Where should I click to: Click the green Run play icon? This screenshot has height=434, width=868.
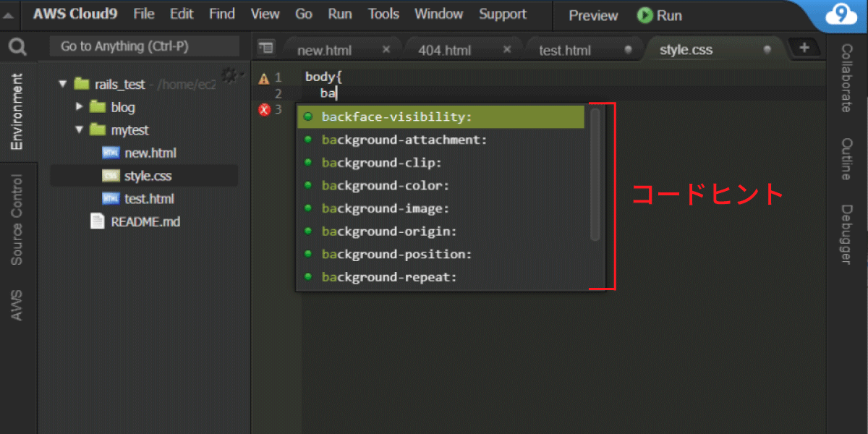tap(644, 15)
